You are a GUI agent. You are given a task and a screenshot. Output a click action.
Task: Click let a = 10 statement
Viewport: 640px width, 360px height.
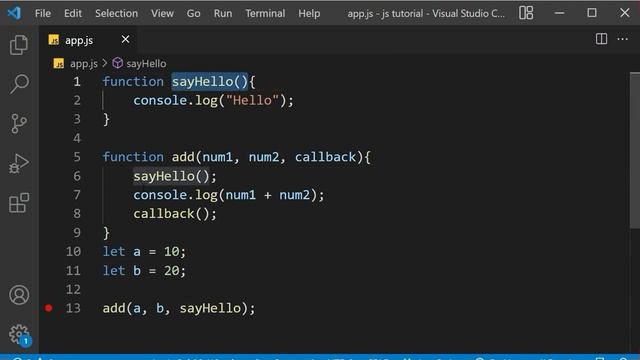click(x=144, y=252)
